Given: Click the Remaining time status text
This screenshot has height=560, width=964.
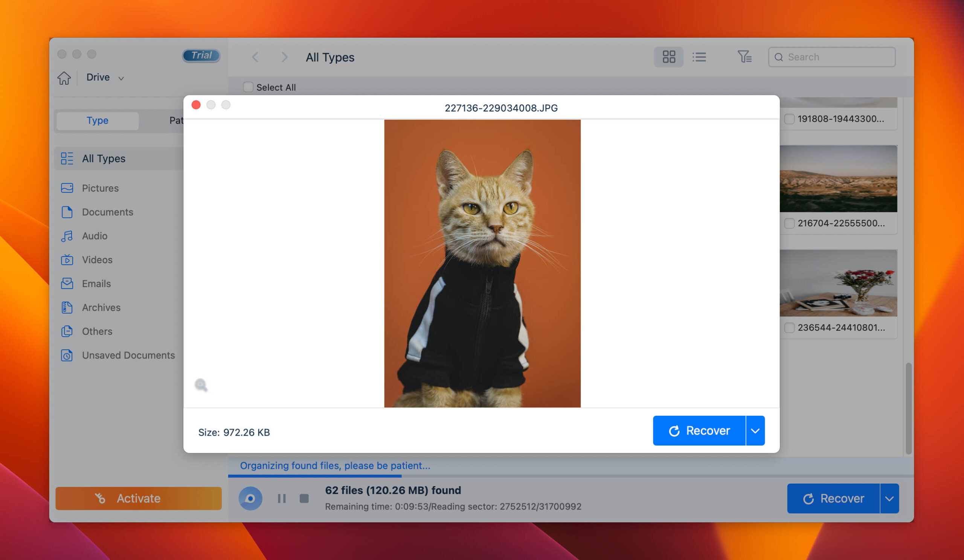Looking at the screenshot, I should point(453,507).
